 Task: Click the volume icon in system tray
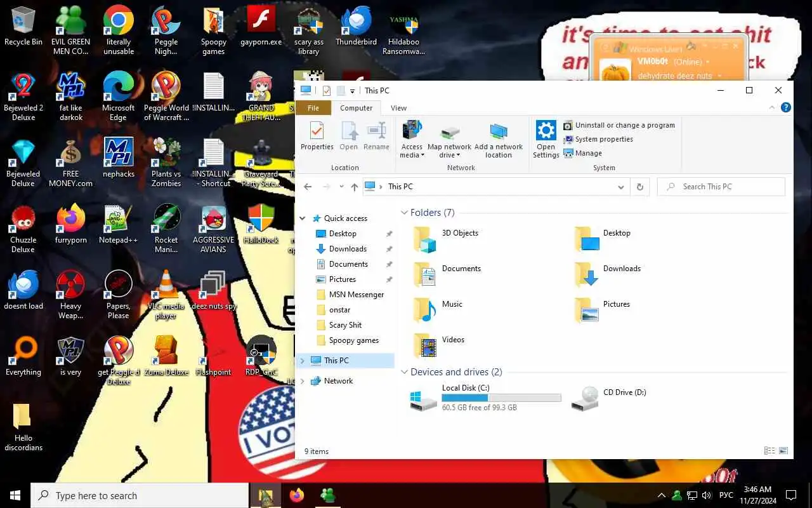point(706,495)
